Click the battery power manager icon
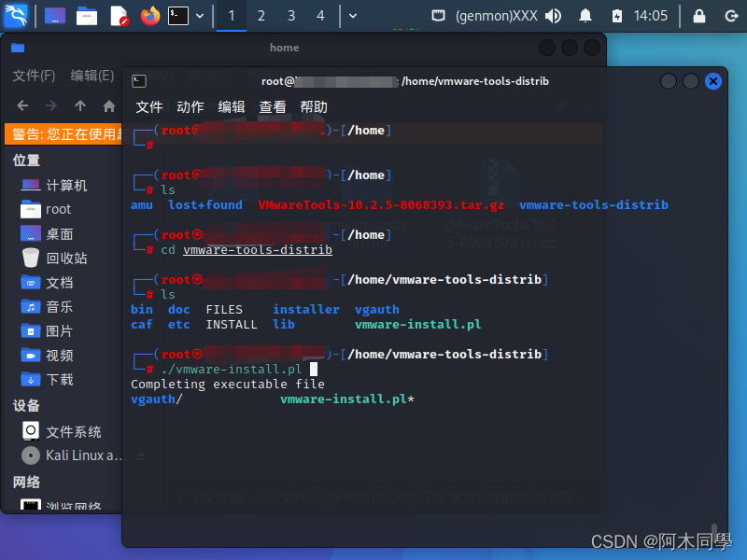The width and height of the screenshot is (747, 560). click(x=617, y=16)
